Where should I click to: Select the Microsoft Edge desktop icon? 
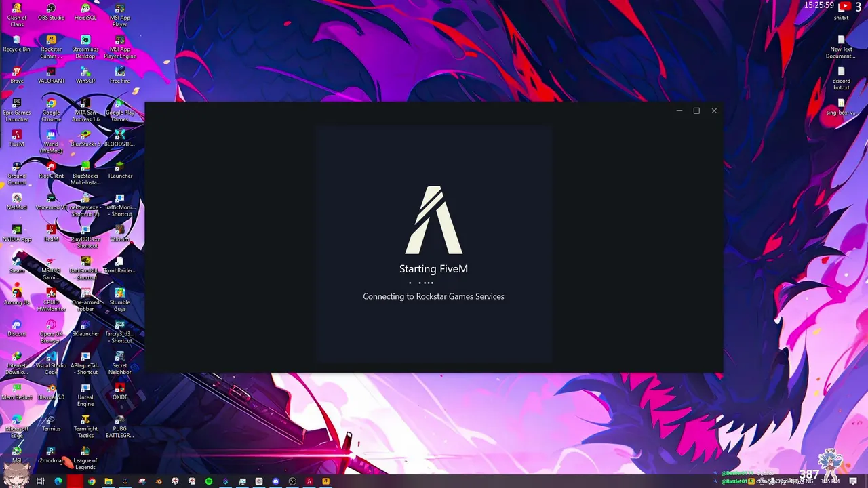click(x=17, y=426)
